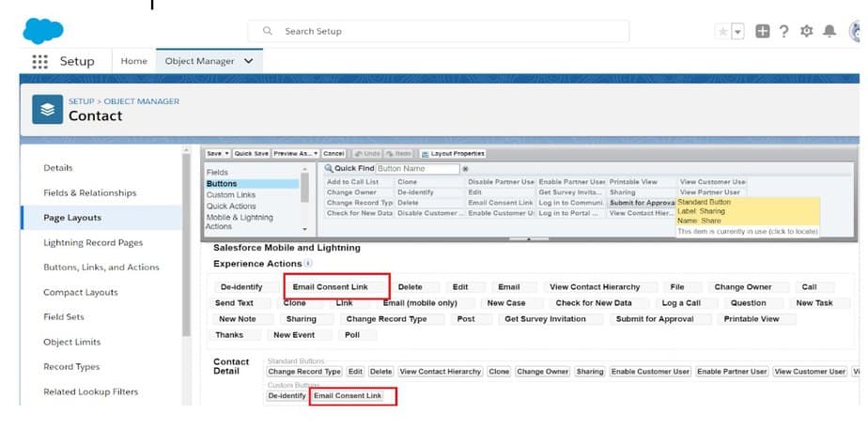Click the Layout Properties button
The image size is (868, 429).
453,153
